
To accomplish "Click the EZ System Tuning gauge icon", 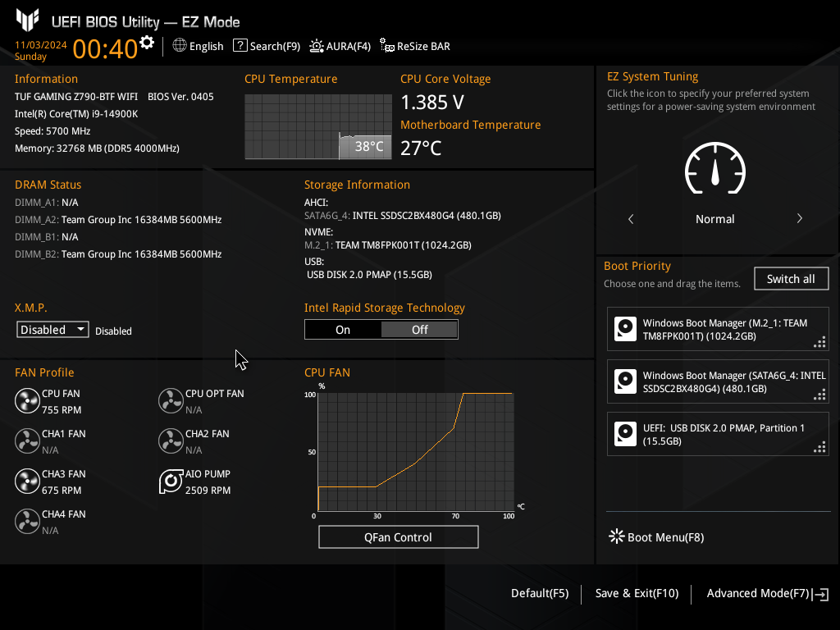I will (715, 168).
